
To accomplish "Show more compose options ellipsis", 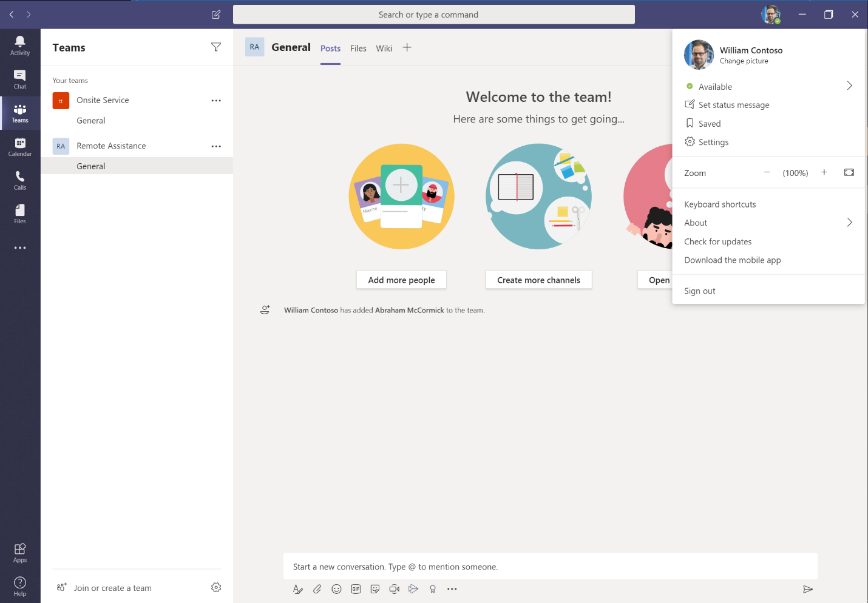I will coord(452,589).
